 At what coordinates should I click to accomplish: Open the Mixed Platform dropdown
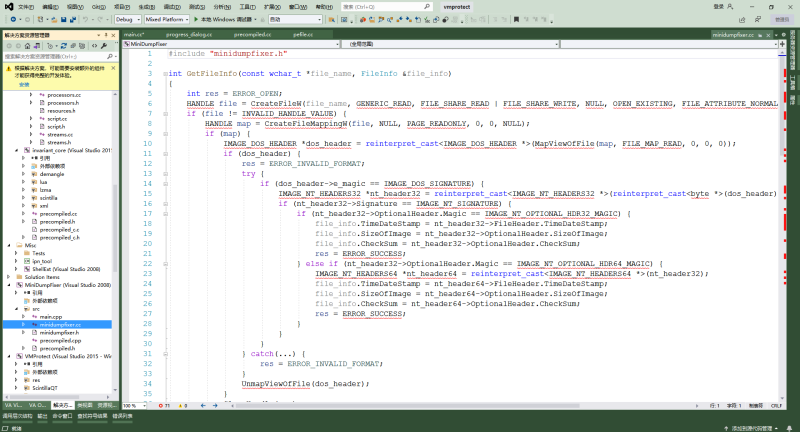165,19
